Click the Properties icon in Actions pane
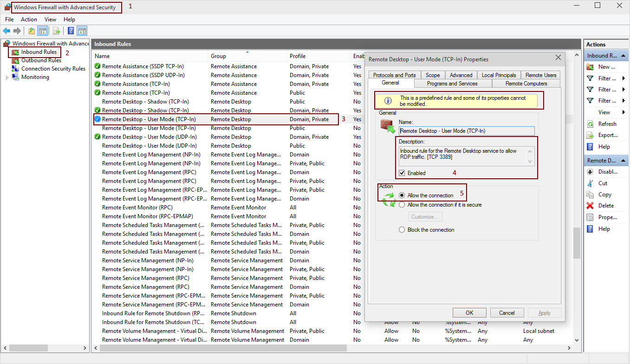Viewport: 630px width, 364px height. pyautogui.click(x=590, y=217)
